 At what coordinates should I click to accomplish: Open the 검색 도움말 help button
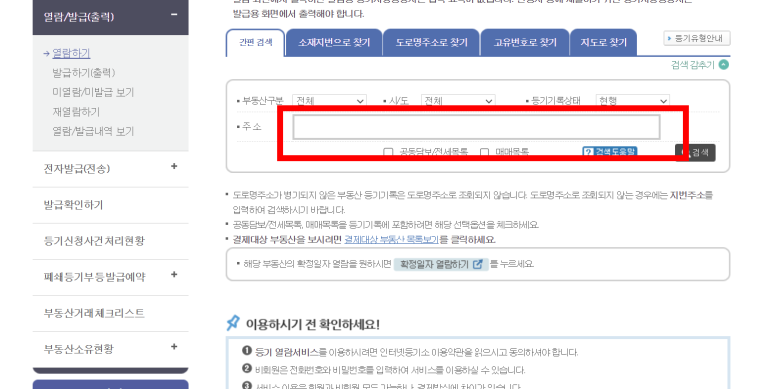click(x=610, y=152)
